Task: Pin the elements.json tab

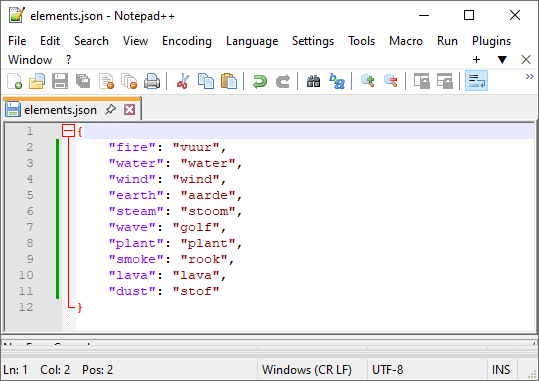Action: [110, 110]
